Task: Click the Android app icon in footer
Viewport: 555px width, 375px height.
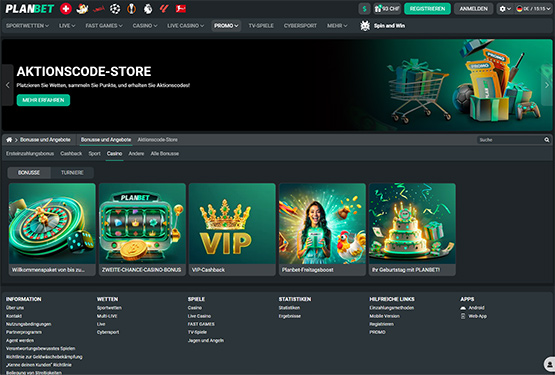Action: (463, 308)
